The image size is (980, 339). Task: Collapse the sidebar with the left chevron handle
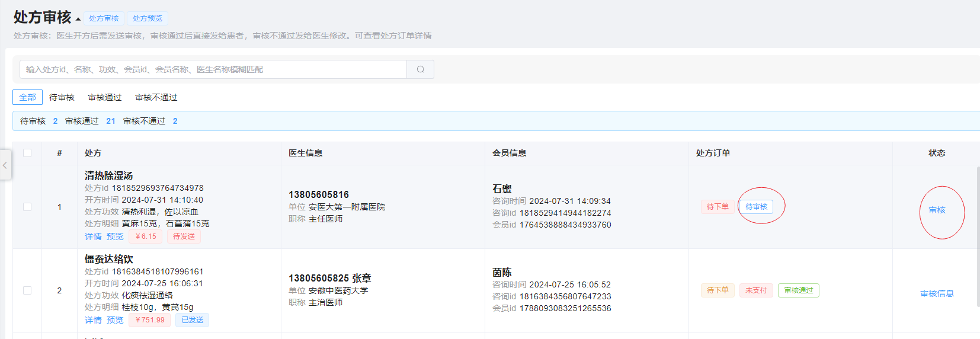tap(5, 165)
